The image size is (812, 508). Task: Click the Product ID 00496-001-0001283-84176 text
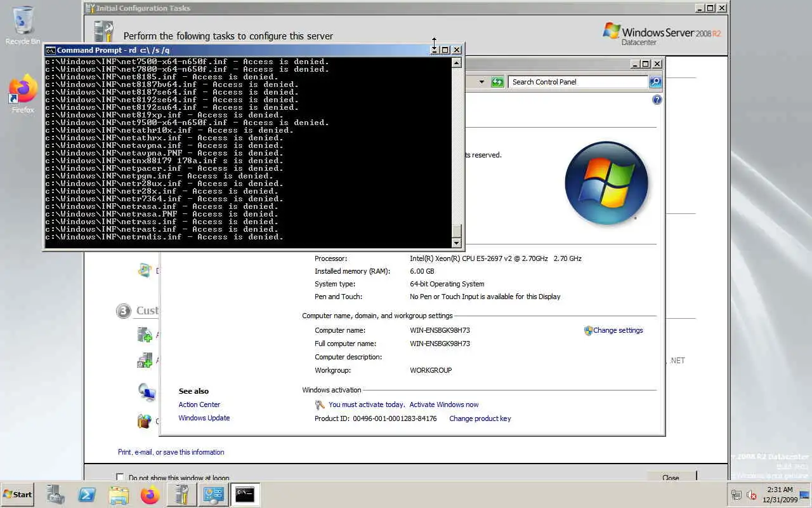coord(376,418)
